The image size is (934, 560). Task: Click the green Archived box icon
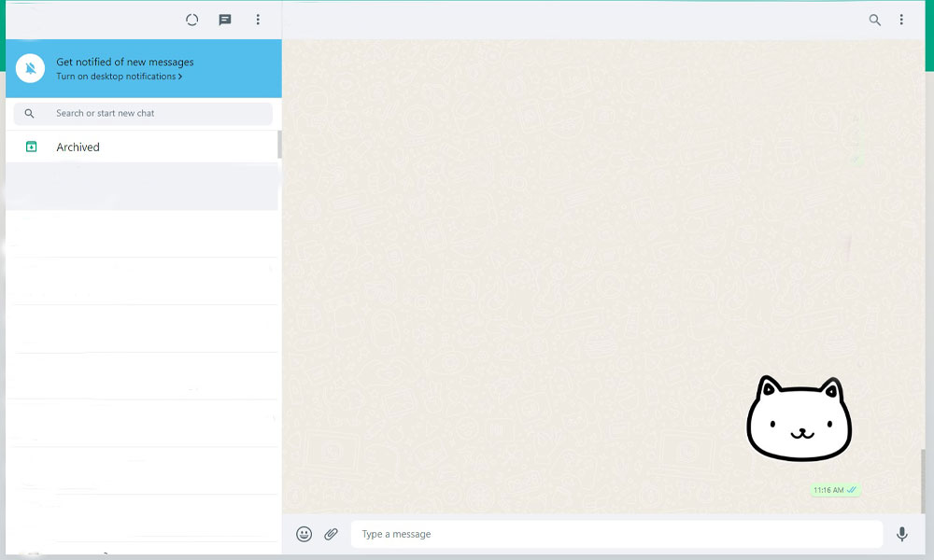tap(31, 147)
